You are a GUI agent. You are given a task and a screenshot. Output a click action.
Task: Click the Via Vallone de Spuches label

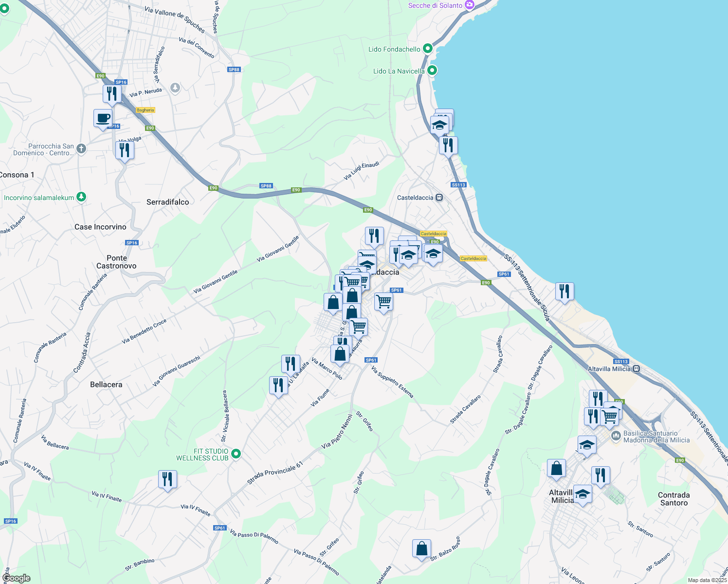coord(175,19)
